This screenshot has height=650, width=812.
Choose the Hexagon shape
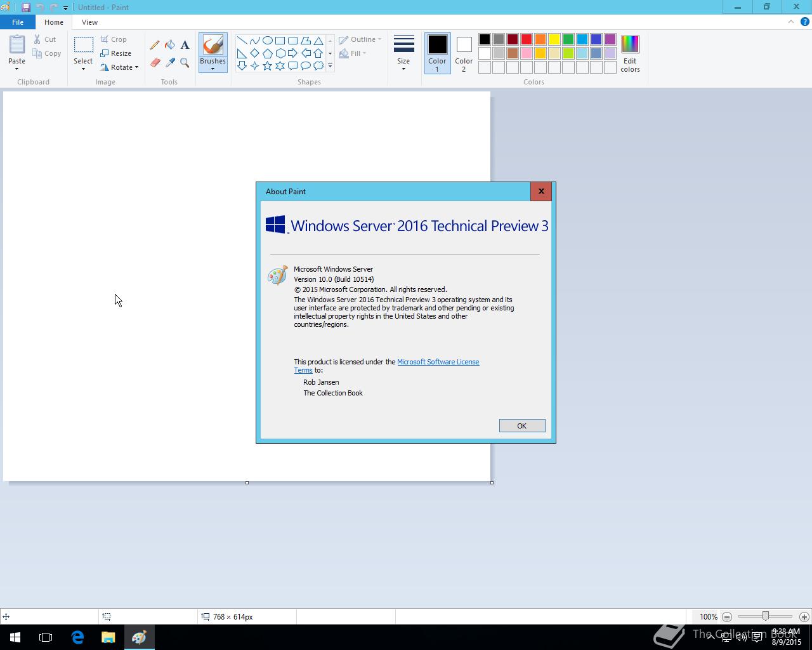[x=280, y=53]
